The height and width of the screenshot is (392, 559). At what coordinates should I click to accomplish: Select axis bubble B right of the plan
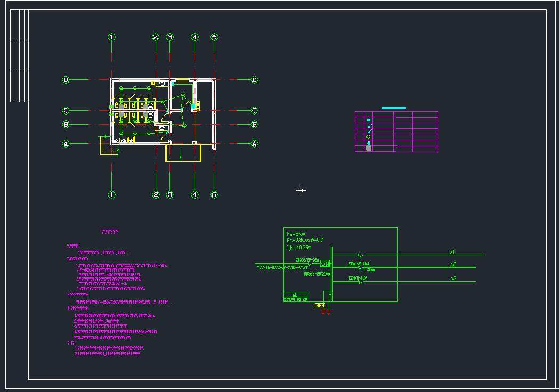254,125
